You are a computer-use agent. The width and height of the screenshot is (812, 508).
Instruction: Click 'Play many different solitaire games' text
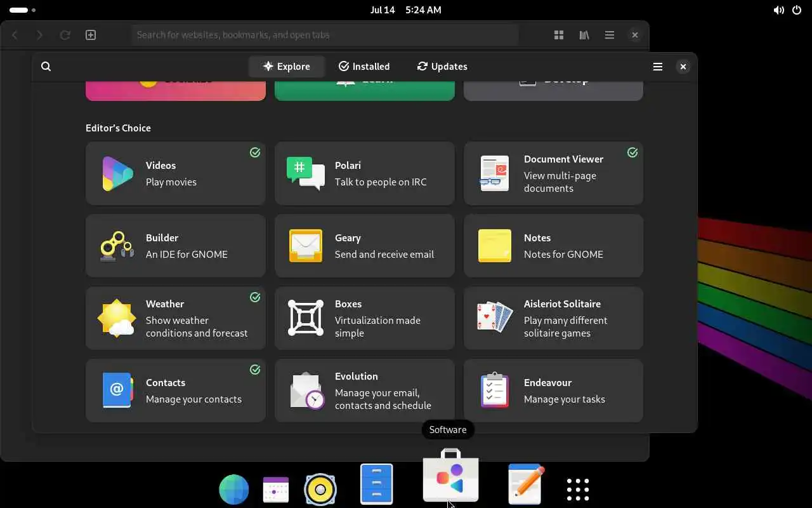[x=565, y=327]
